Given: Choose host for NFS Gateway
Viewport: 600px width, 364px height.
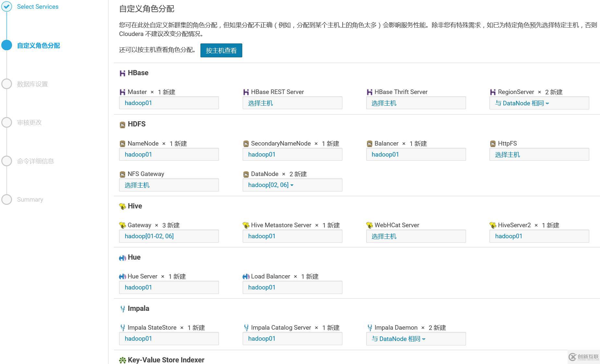Looking at the screenshot, I should [169, 185].
